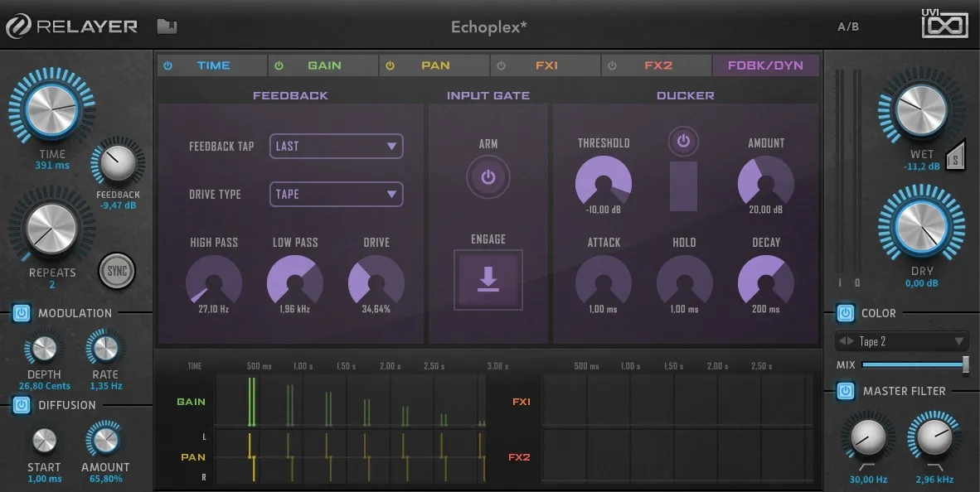Open the preset browser folder icon

[x=167, y=26]
